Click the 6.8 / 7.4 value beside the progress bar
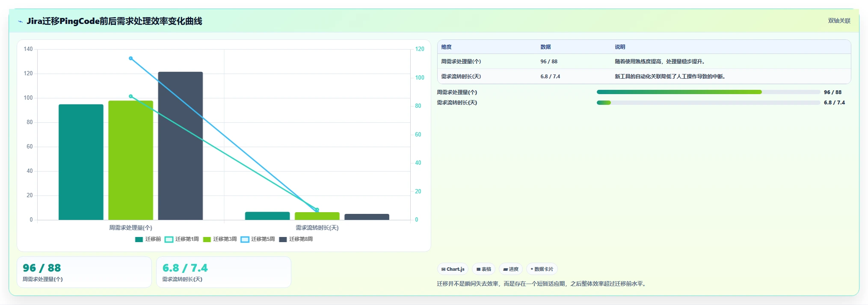Image resolution: width=868 pixels, height=305 pixels. (834, 103)
